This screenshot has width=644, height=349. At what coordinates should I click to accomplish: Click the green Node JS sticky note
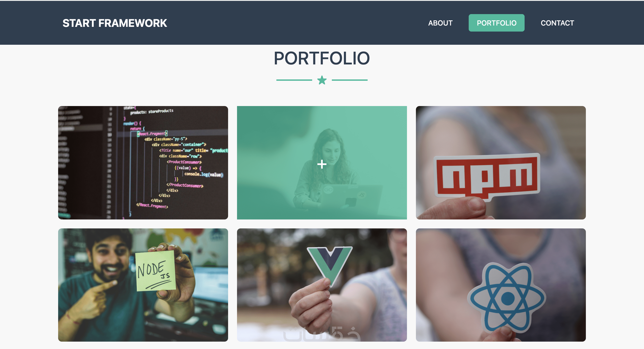point(155,271)
